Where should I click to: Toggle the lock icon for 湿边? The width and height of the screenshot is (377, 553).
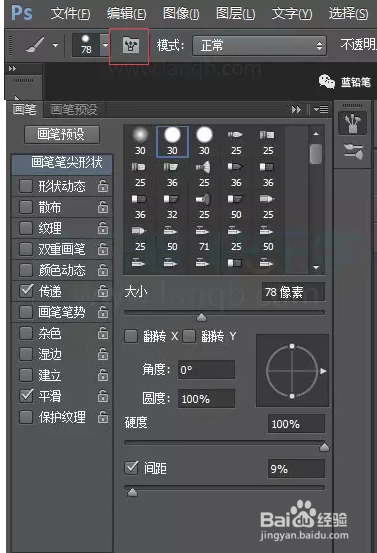(x=103, y=354)
